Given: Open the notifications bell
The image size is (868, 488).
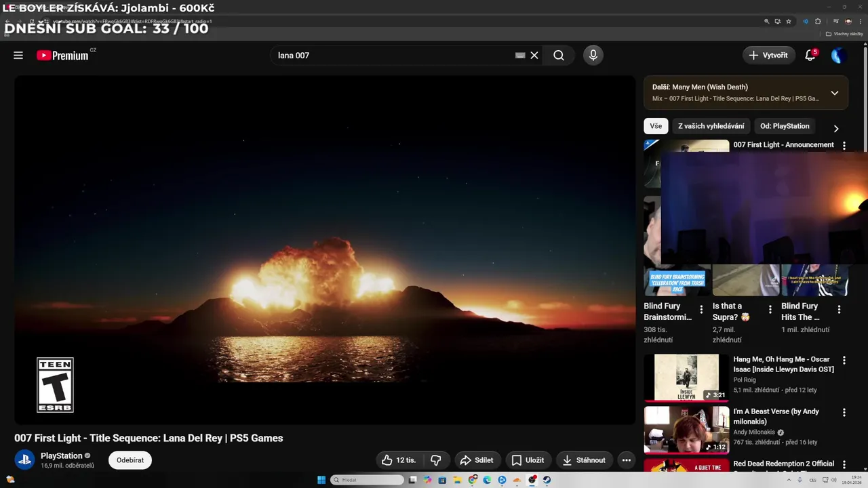Looking at the screenshot, I should [x=810, y=56].
